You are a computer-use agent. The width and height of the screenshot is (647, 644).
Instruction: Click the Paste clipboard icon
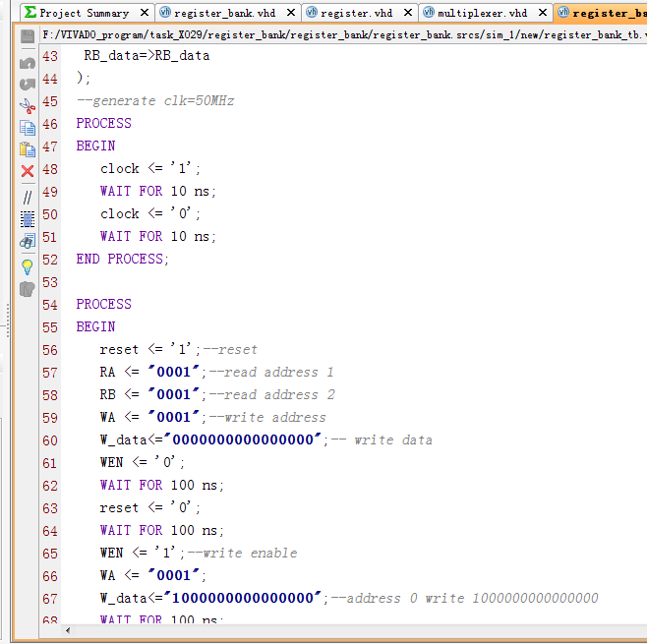(28, 149)
